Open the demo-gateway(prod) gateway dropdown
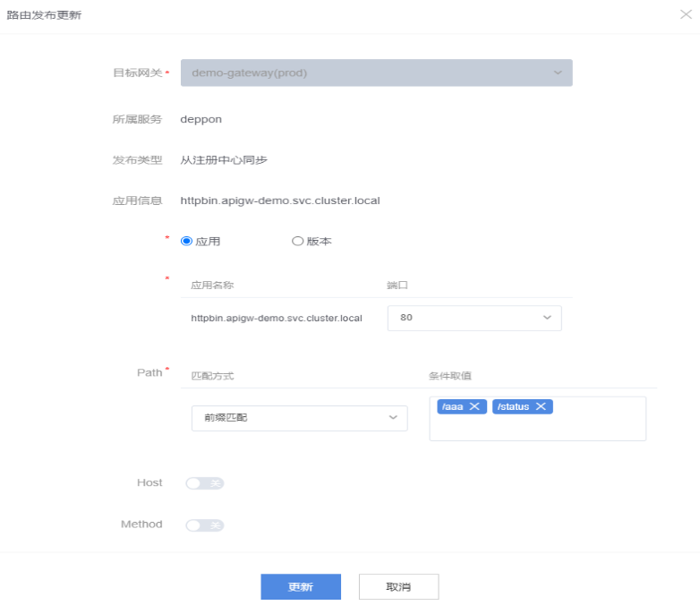The width and height of the screenshot is (700, 614). (x=376, y=72)
